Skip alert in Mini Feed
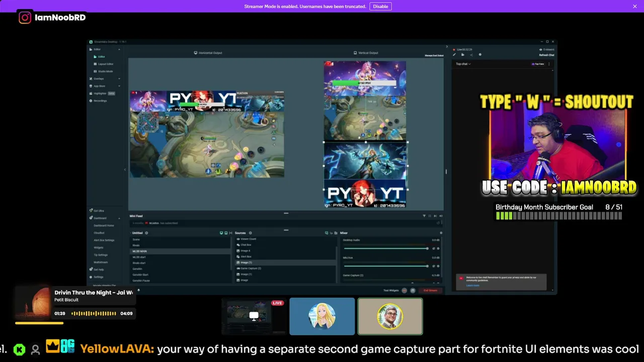644x362 pixels. point(435,216)
